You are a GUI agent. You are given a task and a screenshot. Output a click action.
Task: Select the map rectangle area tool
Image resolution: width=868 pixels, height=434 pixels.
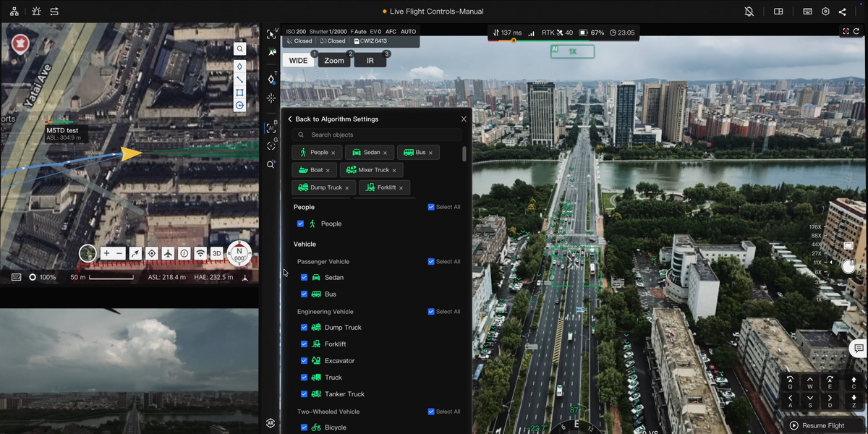coord(239,93)
